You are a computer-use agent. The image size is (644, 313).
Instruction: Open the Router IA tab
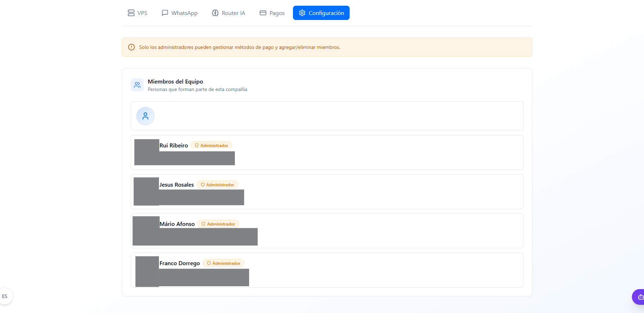(228, 13)
